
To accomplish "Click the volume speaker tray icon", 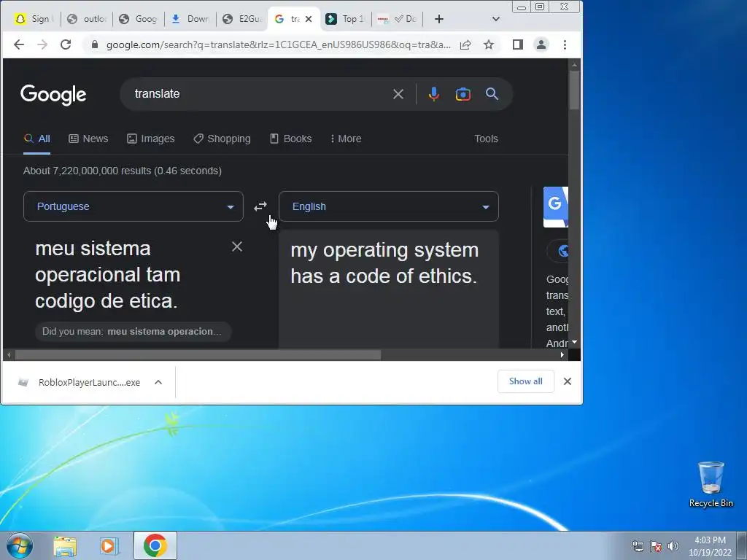I will (673, 546).
